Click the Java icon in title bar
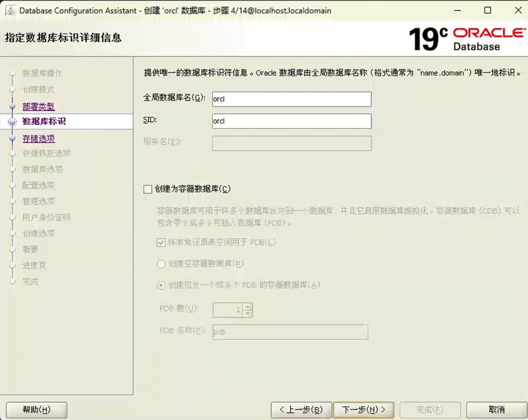 tap(11, 11)
